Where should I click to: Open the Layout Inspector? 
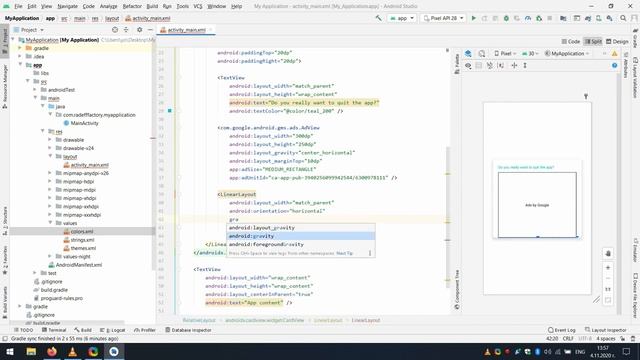(x=605, y=330)
